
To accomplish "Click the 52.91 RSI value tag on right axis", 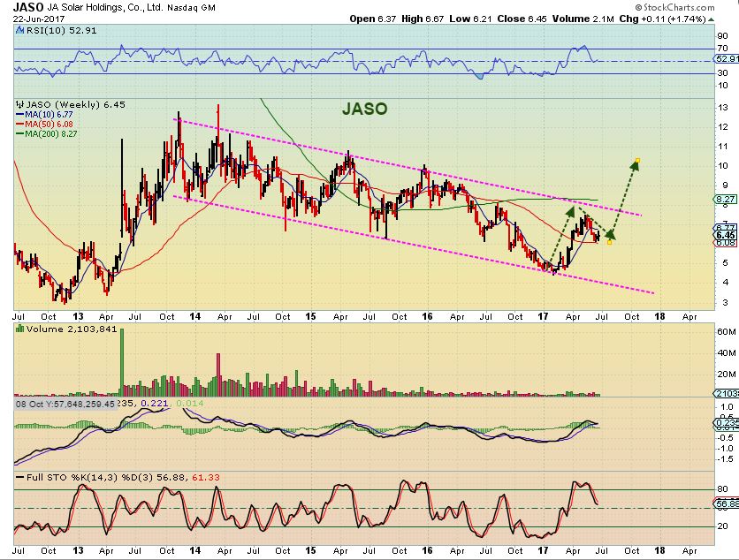I will coord(727,59).
